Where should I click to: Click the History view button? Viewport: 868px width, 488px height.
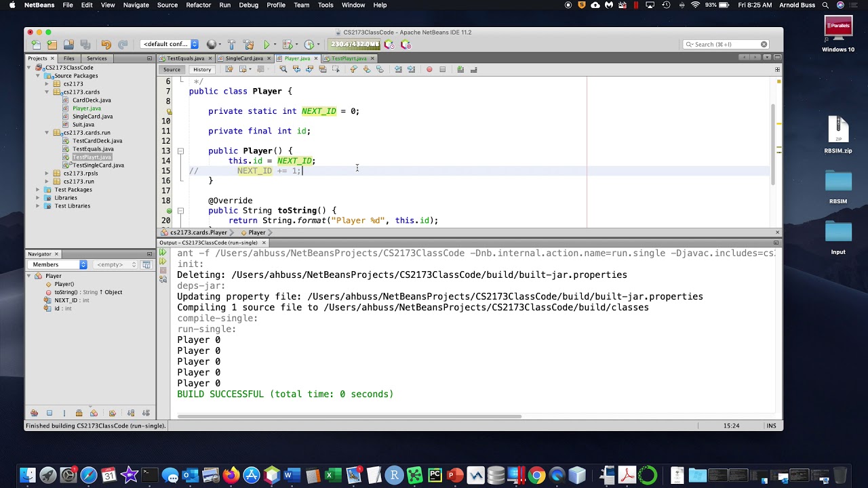202,69
